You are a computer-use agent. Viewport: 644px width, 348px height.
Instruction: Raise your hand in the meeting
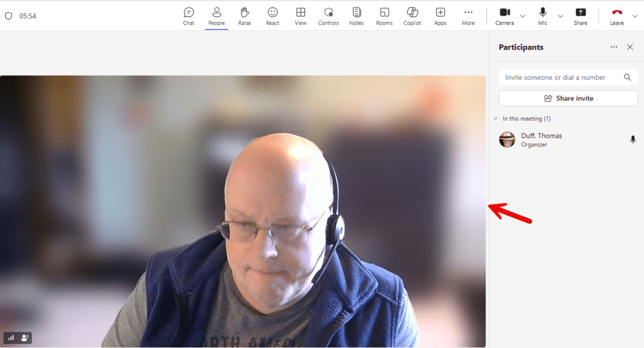point(244,16)
